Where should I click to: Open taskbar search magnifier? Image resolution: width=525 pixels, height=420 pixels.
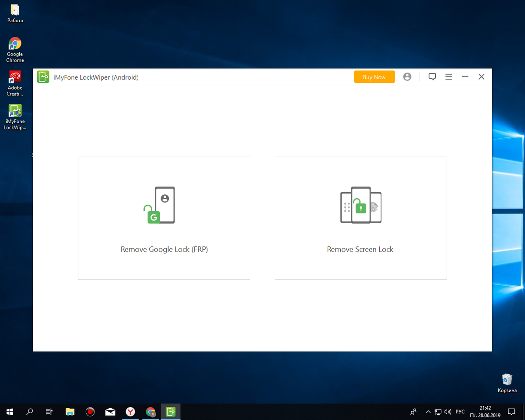(30, 412)
